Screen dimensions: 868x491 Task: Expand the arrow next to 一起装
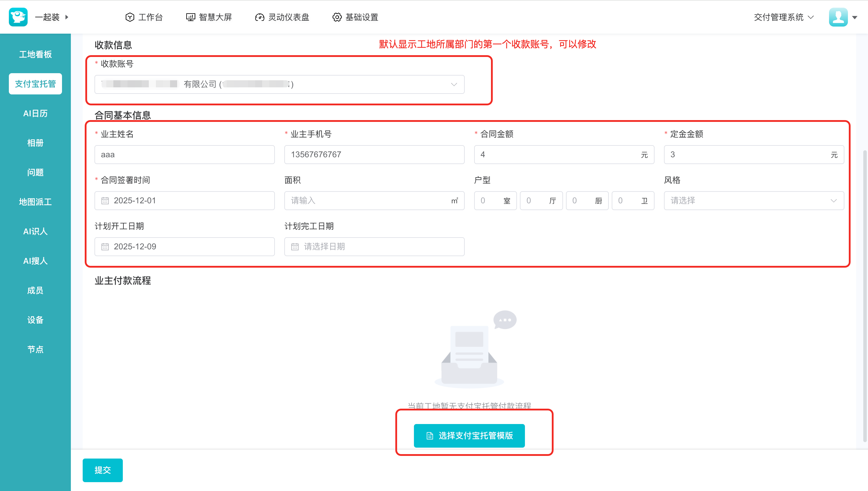pos(67,17)
